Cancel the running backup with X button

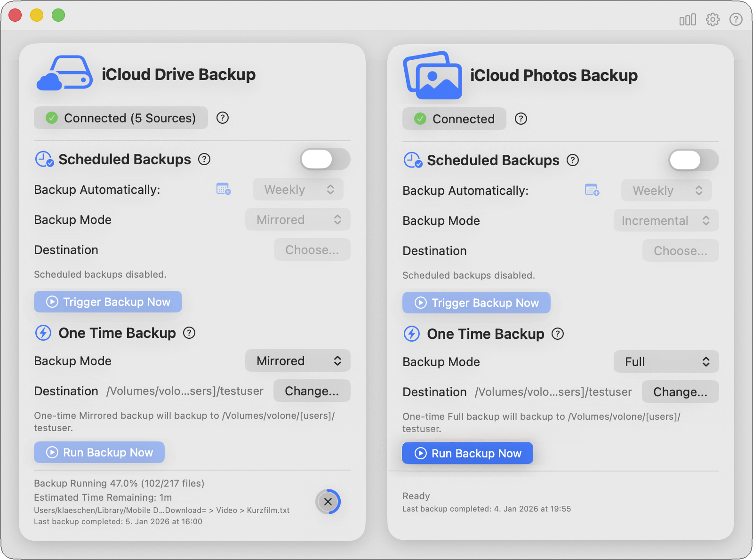tap(328, 502)
